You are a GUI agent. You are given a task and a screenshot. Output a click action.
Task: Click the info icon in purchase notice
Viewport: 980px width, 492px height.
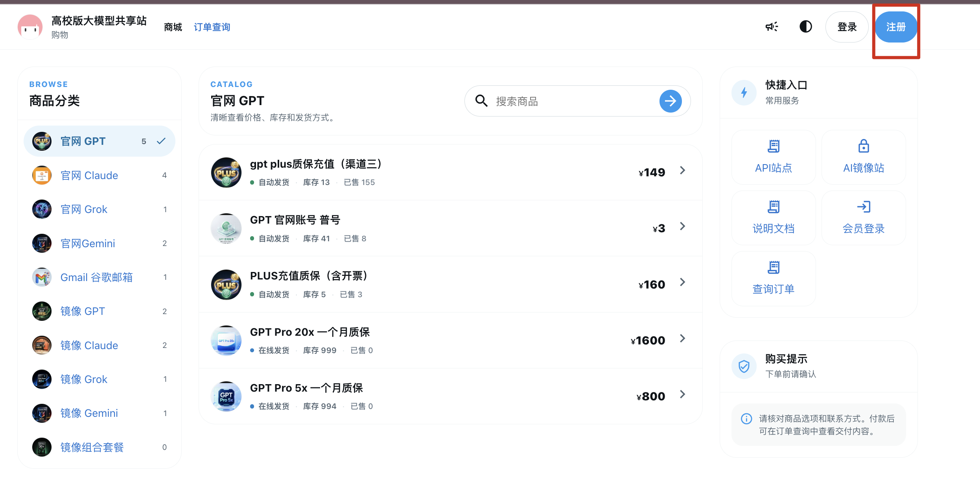point(746,418)
